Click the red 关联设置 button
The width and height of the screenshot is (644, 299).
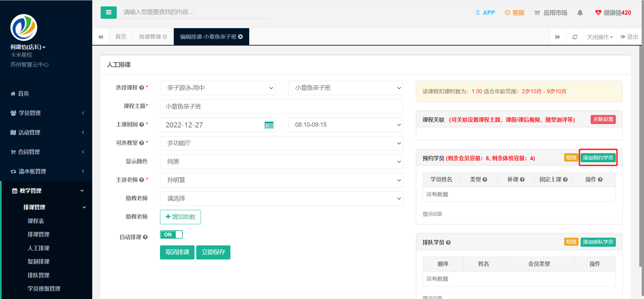pos(603,119)
